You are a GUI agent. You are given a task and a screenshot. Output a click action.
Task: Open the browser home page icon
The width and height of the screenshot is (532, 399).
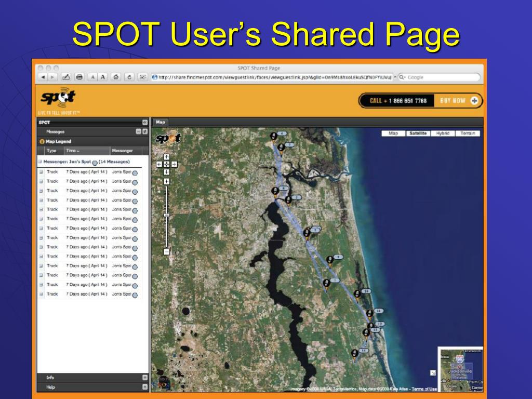tap(116, 77)
